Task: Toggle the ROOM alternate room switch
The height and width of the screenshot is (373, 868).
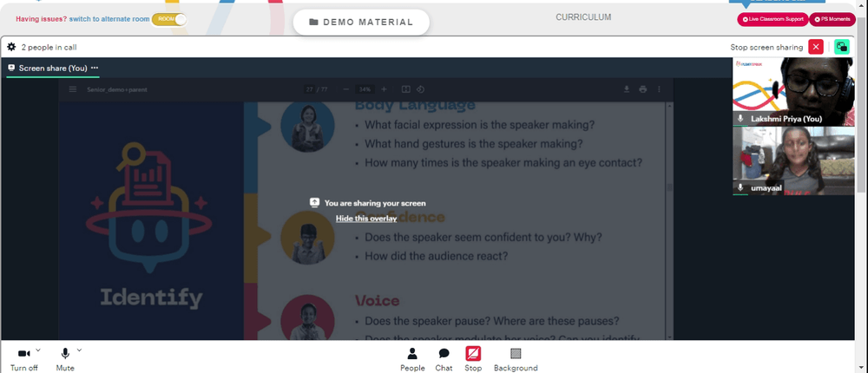Action: (x=169, y=19)
